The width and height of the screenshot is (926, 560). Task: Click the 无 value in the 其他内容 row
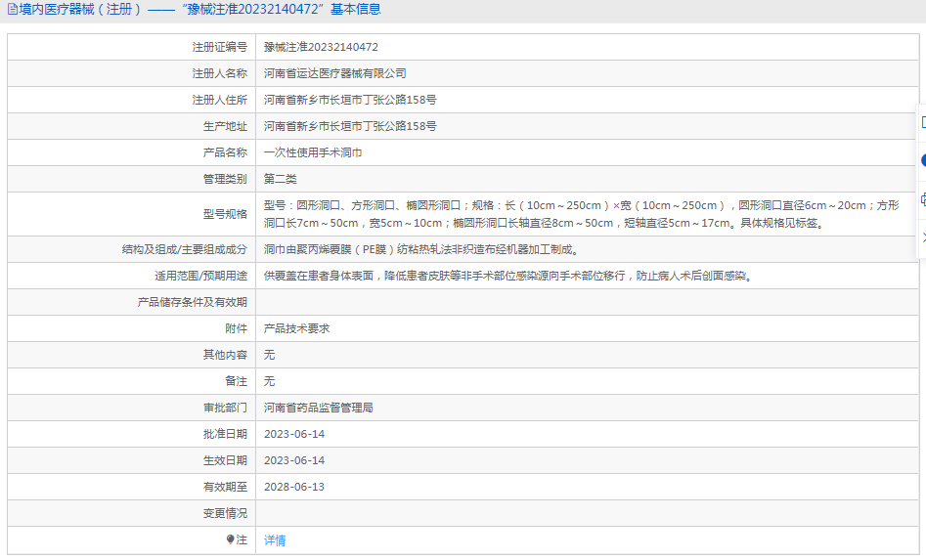269,355
